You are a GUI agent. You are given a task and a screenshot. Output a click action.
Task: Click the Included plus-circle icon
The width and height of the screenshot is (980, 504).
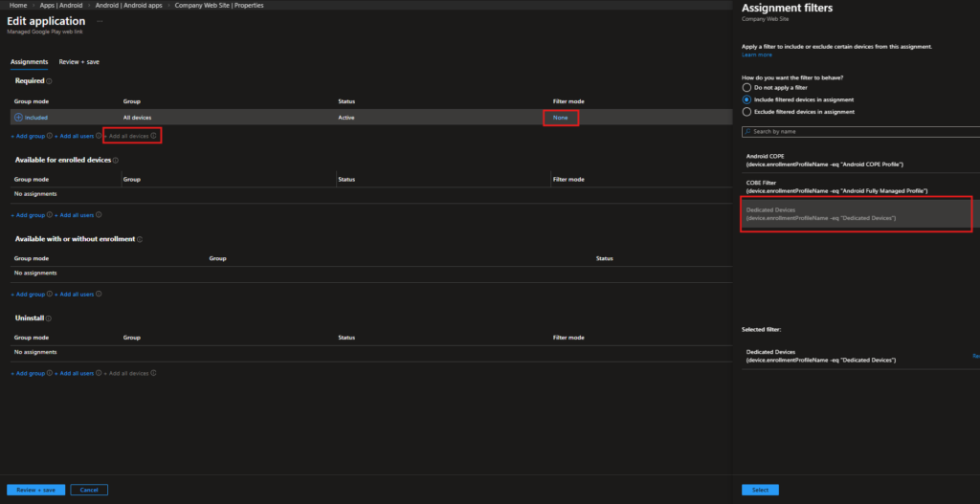click(x=18, y=117)
